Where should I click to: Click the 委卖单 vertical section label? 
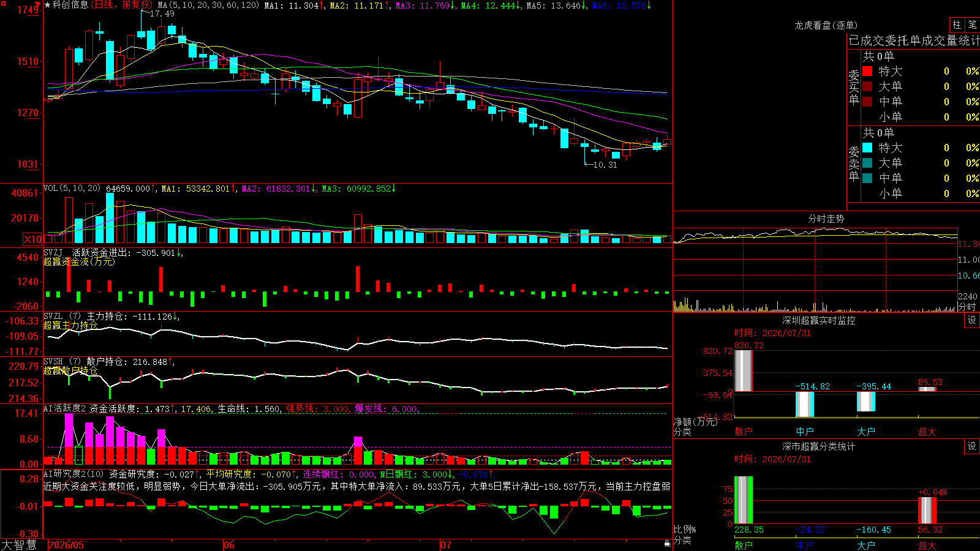[x=854, y=163]
